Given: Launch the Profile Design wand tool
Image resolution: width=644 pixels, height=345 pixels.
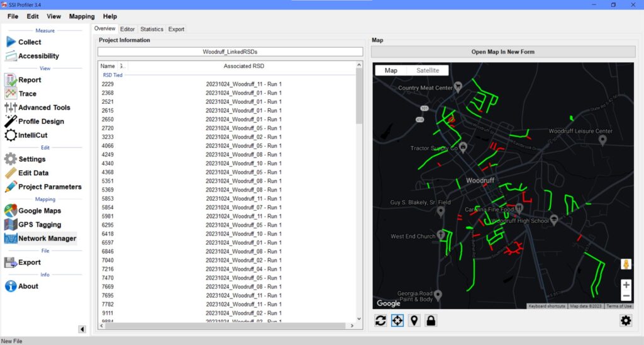Looking at the screenshot, I should (x=35, y=122).
